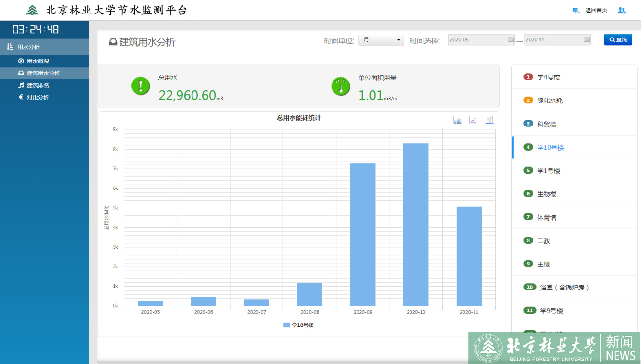Click the 2020-10 bar in the chart
Image resolution: width=641 pixels, height=364 pixels.
(x=416, y=225)
